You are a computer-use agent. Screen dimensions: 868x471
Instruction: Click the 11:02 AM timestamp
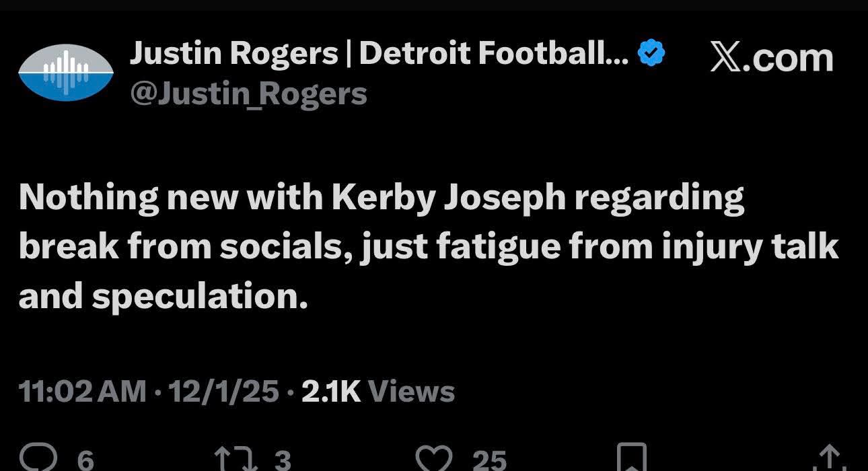click(82, 391)
